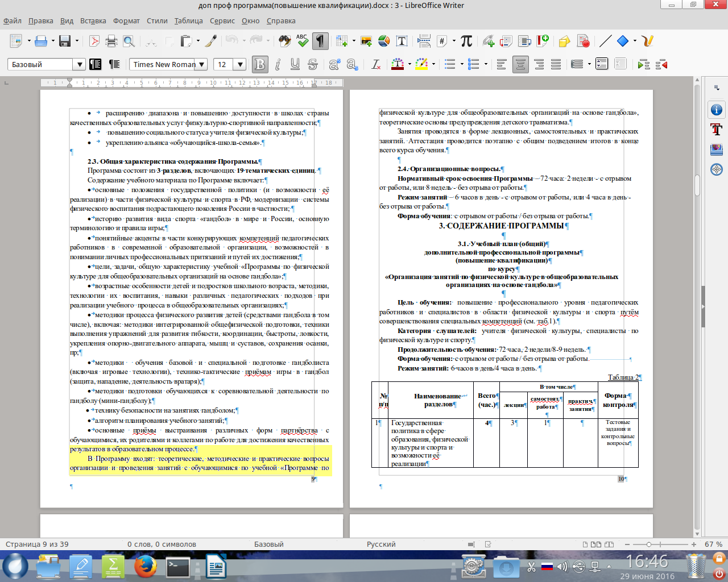The height and width of the screenshot is (582, 728).
Task: Apply the yellow highlighting color
Action: 421,64
